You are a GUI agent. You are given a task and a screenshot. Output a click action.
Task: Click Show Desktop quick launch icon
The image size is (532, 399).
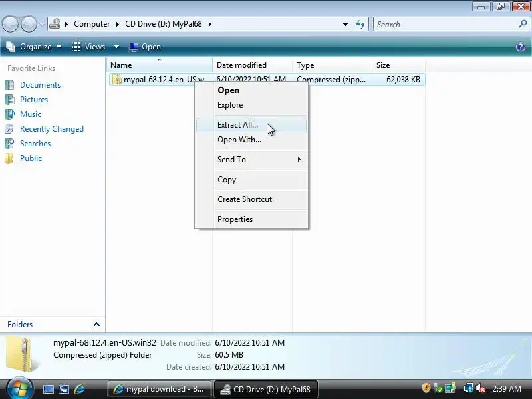click(x=48, y=389)
